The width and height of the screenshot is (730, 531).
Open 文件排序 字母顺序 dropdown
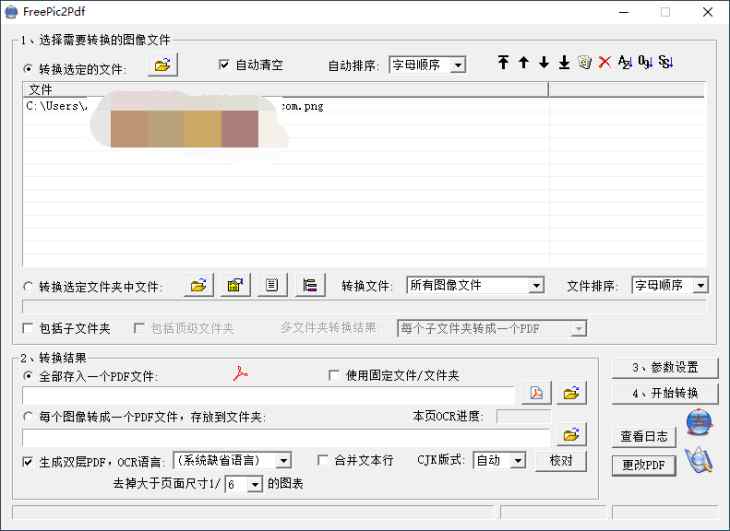coord(669,285)
